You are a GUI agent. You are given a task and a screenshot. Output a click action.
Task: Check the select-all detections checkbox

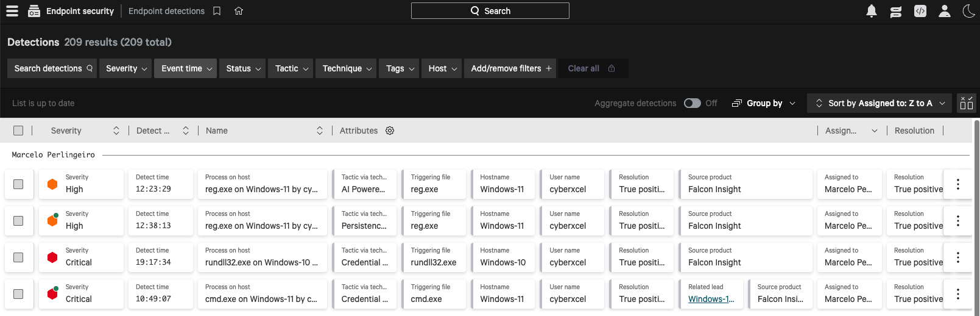click(x=18, y=131)
